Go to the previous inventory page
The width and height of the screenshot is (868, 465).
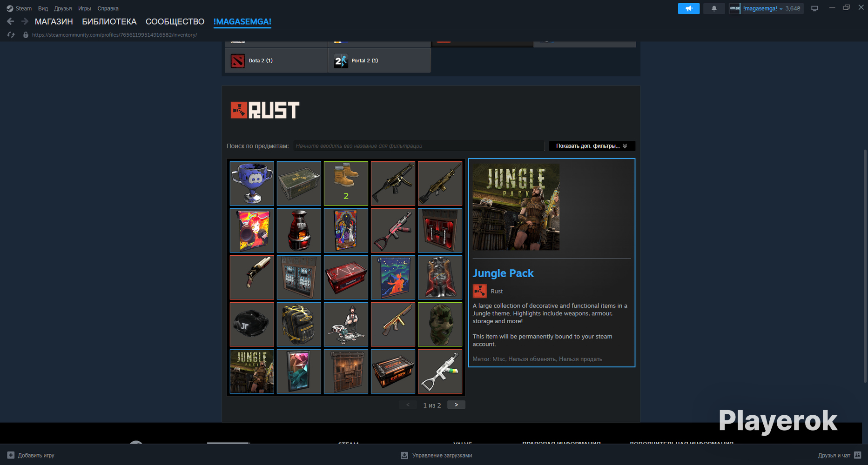pyautogui.click(x=408, y=405)
